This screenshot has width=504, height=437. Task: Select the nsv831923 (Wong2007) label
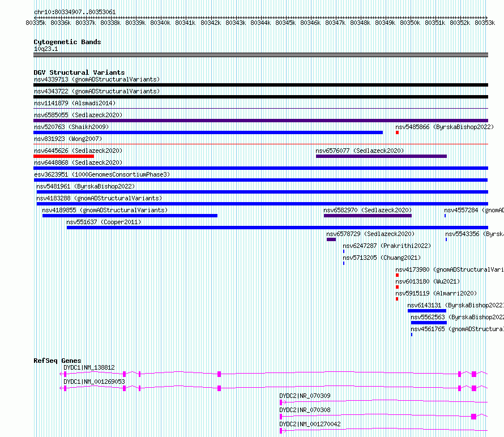(68, 139)
